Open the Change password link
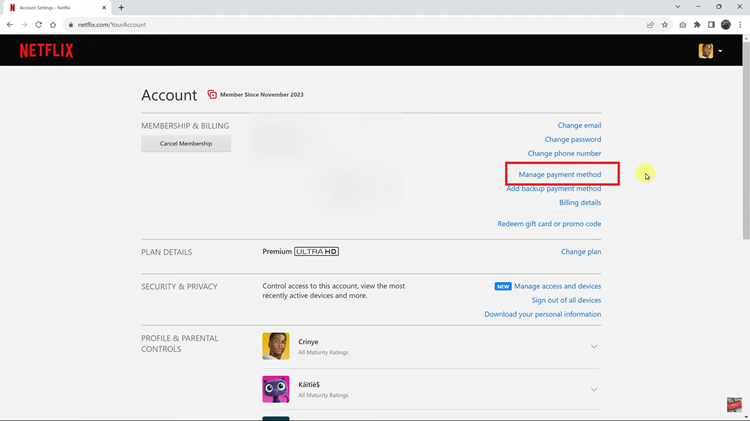The height and width of the screenshot is (421, 750). [573, 139]
